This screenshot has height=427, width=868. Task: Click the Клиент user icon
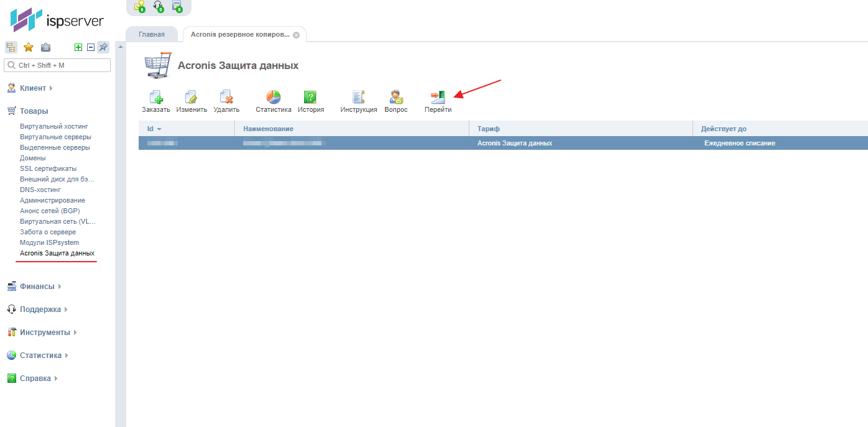tap(11, 88)
